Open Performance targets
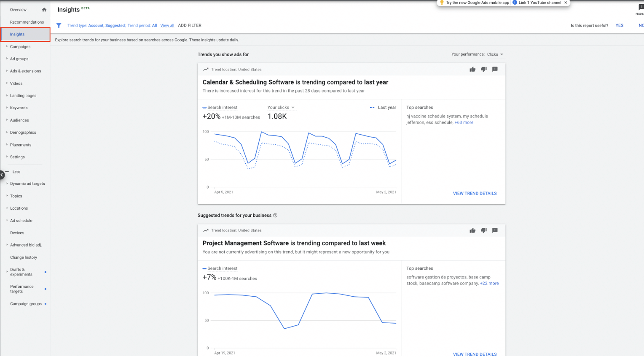 pyautogui.click(x=22, y=289)
